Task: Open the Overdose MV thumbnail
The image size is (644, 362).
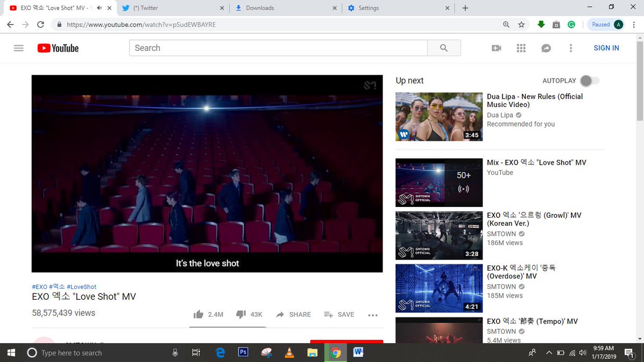Action: click(x=439, y=289)
